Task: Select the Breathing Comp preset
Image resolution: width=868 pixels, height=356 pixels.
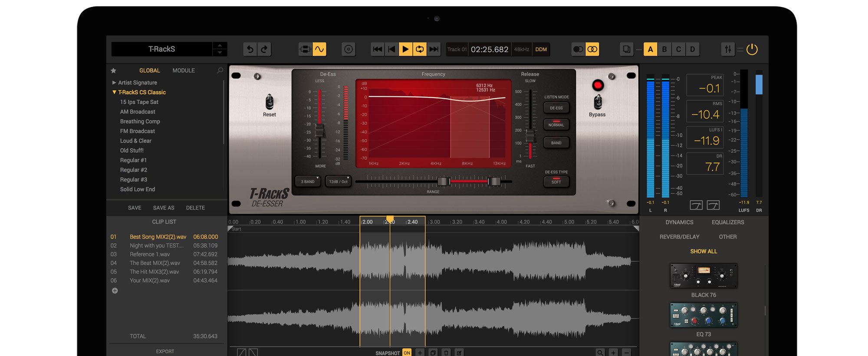Action: pyautogui.click(x=140, y=122)
